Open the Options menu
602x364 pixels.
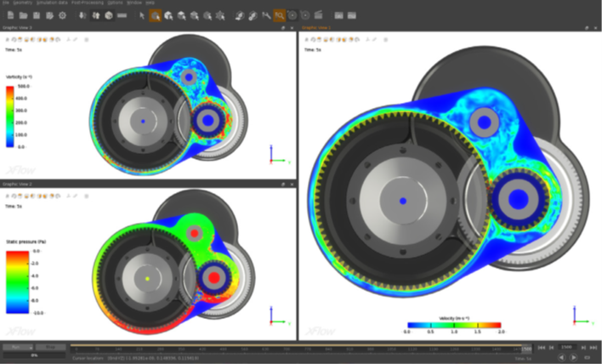pyautogui.click(x=114, y=3)
